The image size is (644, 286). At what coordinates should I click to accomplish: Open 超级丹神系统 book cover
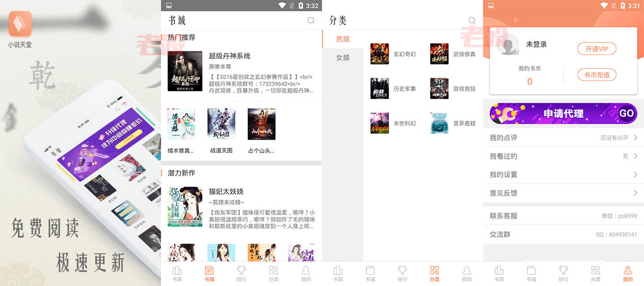(185, 71)
